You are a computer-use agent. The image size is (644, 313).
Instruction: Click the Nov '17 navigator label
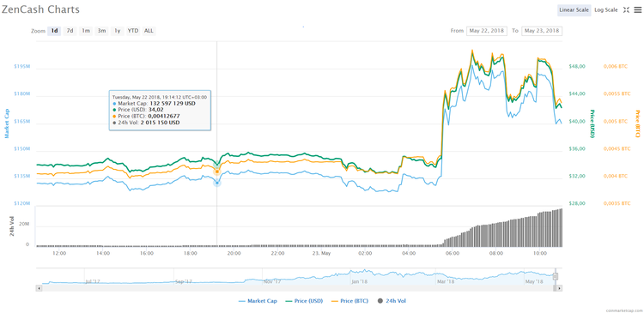tap(272, 281)
